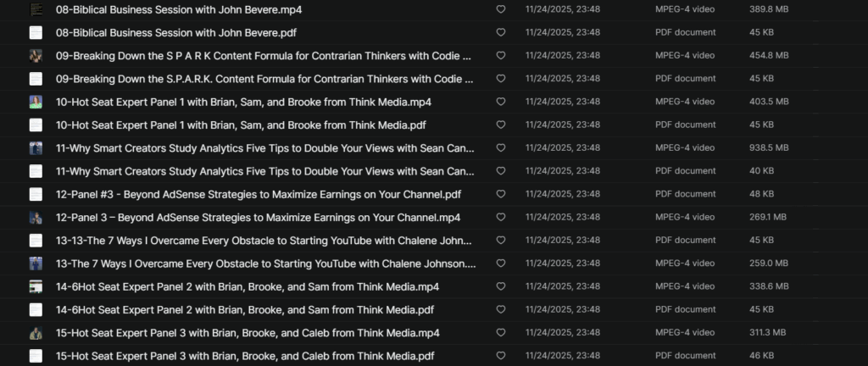Select 13-The 7 Ways I Overcame video filename
The image size is (868, 366).
coord(265,263)
